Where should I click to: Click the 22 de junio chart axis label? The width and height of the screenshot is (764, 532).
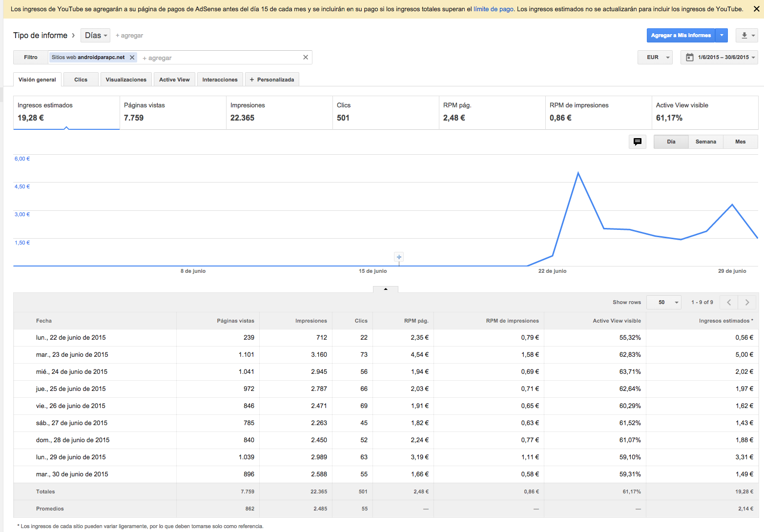[552, 271]
